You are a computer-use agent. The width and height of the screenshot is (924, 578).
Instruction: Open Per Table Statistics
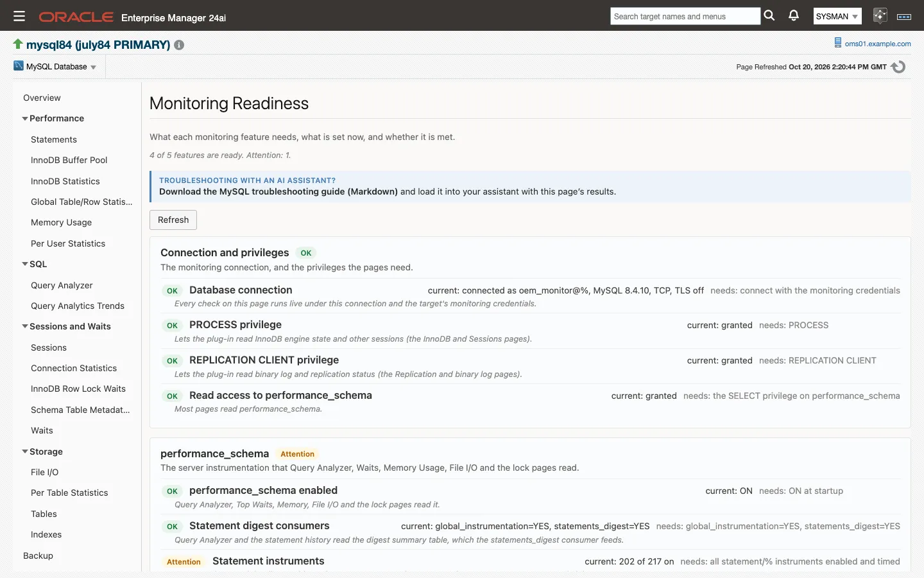click(x=69, y=493)
